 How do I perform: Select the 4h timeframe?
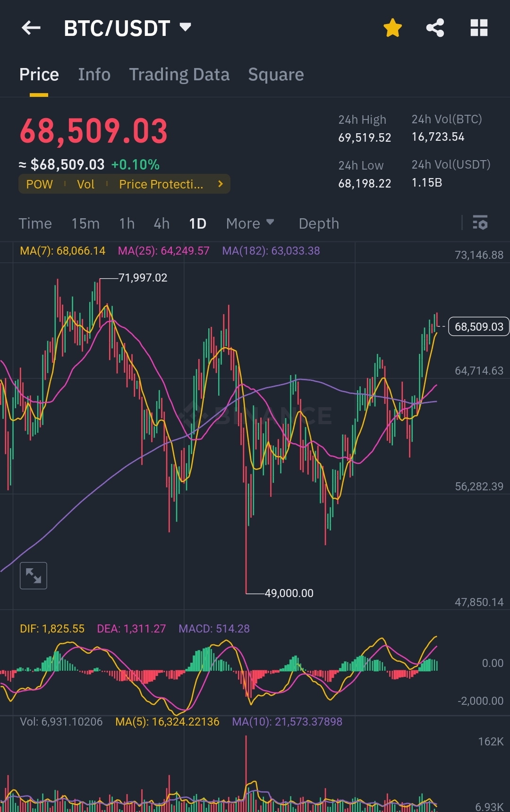161,223
